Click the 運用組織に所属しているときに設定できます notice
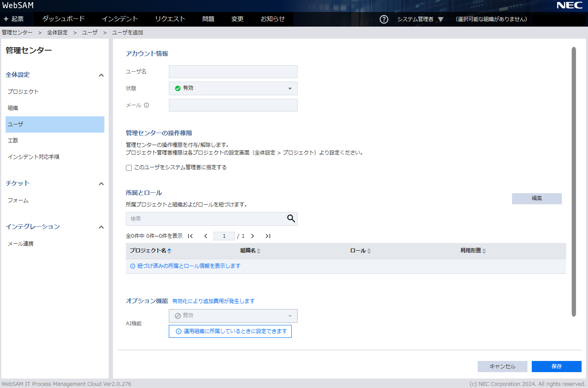This screenshot has width=588, height=388. pyautogui.click(x=230, y=331)
